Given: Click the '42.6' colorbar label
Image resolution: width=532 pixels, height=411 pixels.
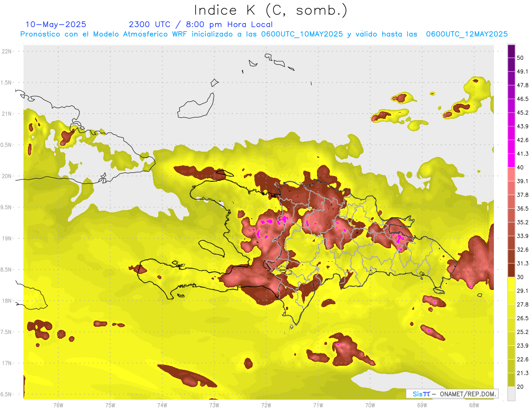Looking at the screenshot, I should pyautogui.click(x=522, y=140).
